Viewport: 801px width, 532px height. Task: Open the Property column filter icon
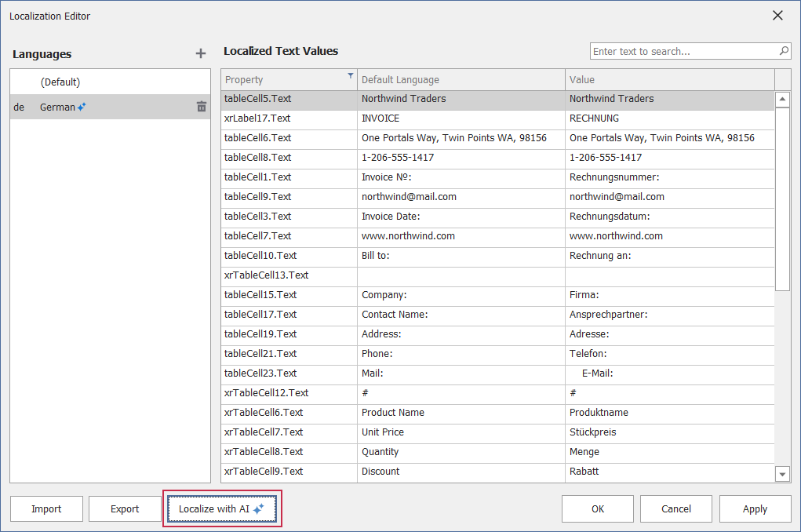pyautogui.click(x=350, y=76)
